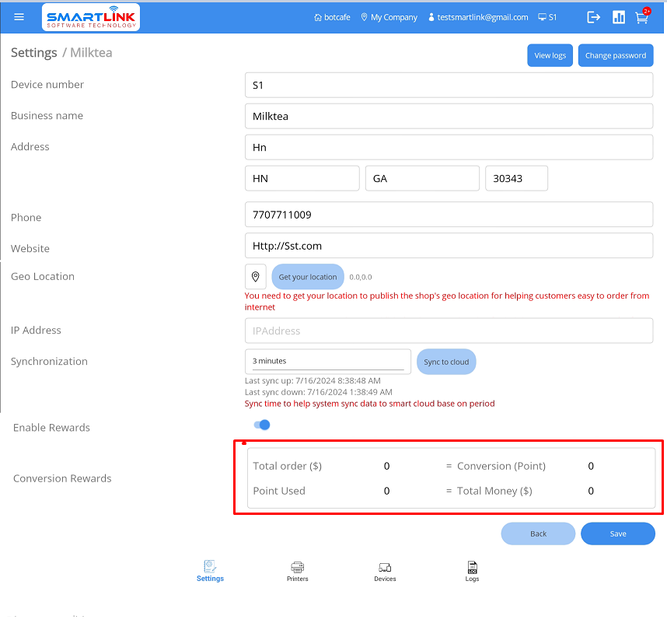Click the View logs button
Screen dimensions: 667x644
tap(550, 56)
